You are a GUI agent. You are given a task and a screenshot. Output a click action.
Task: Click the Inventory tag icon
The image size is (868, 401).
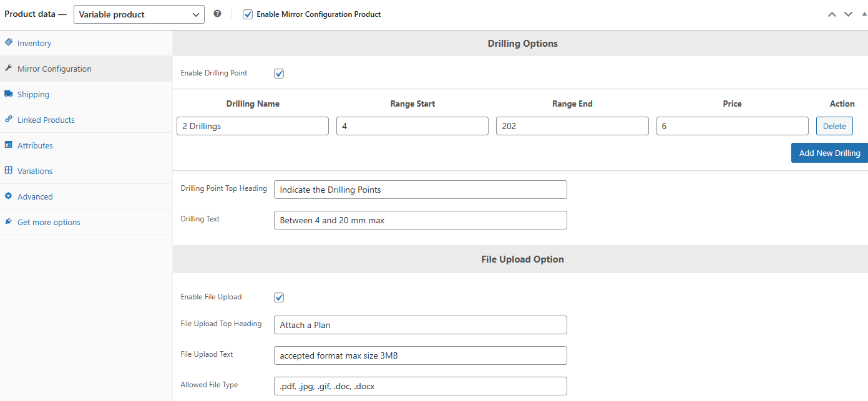click(x=8, y=42)
